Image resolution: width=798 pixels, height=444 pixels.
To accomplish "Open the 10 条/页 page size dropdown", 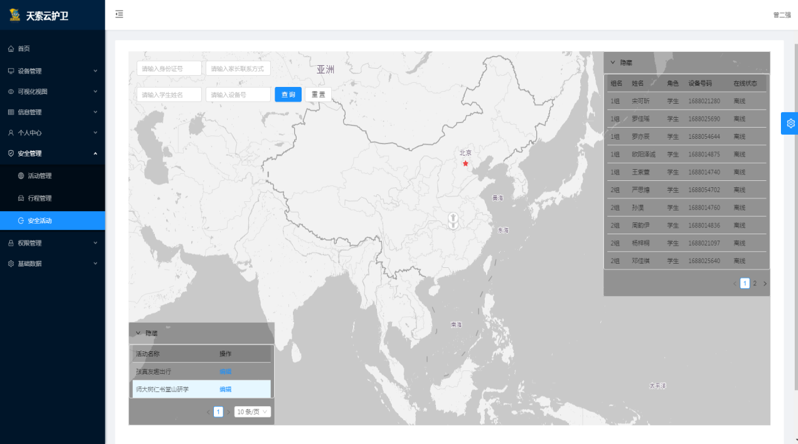I will [x=253, y=412].
